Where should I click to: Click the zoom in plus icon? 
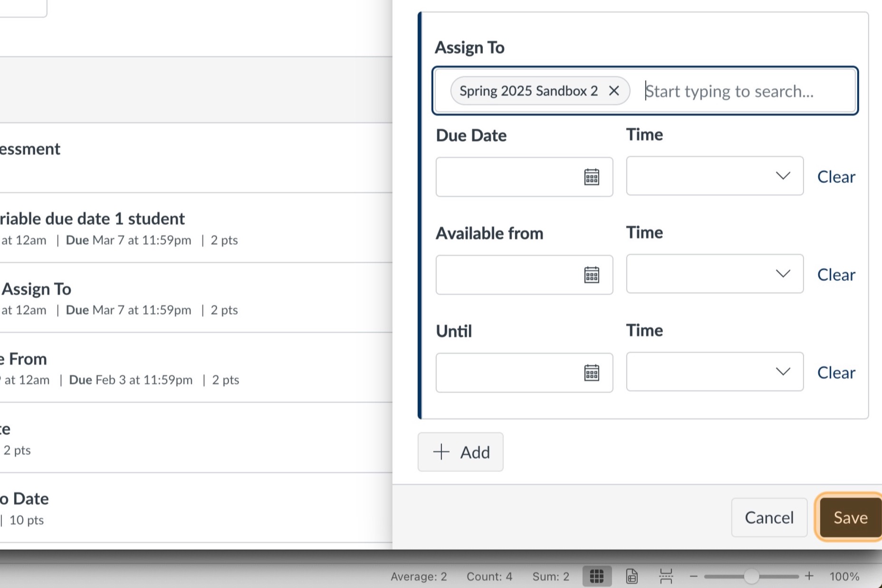(809, 577)
